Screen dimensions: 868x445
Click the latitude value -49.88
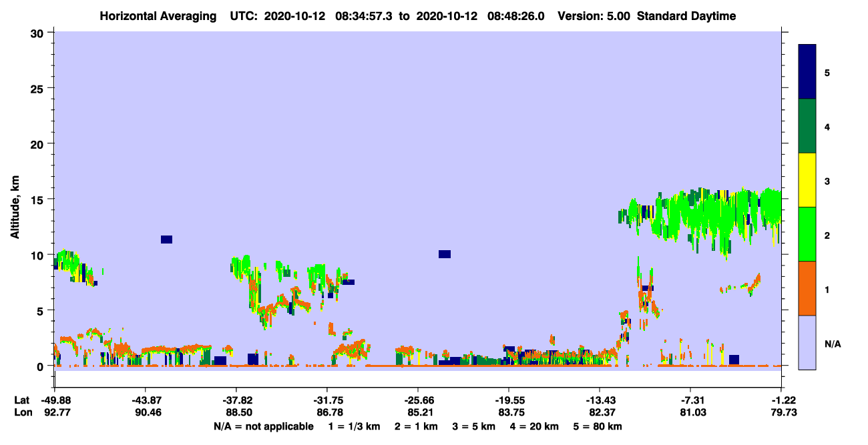55,400
